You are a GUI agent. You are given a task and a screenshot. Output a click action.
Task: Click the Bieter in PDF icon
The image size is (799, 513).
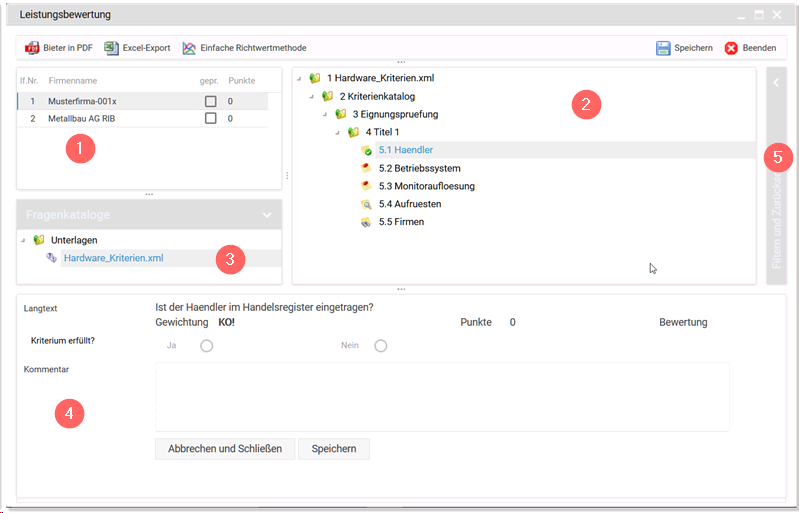32,48
